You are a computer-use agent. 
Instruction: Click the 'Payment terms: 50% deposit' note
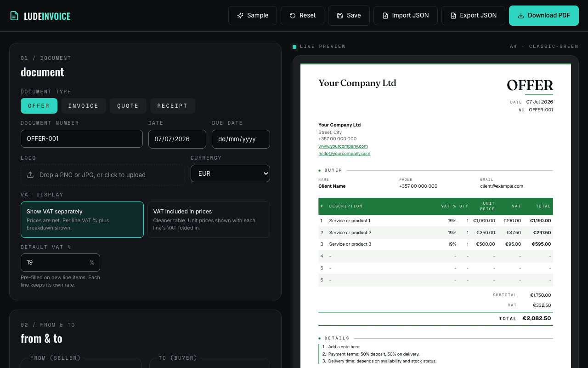coord(373,354)
